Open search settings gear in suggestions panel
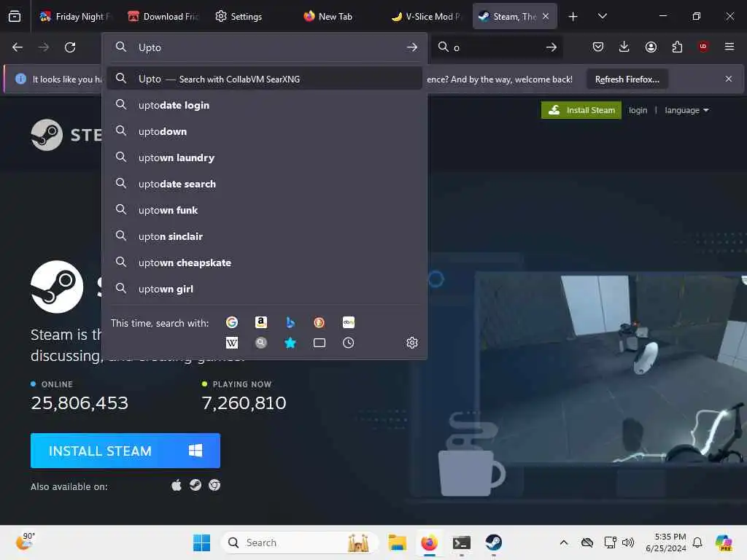 [x=412, y=343]
